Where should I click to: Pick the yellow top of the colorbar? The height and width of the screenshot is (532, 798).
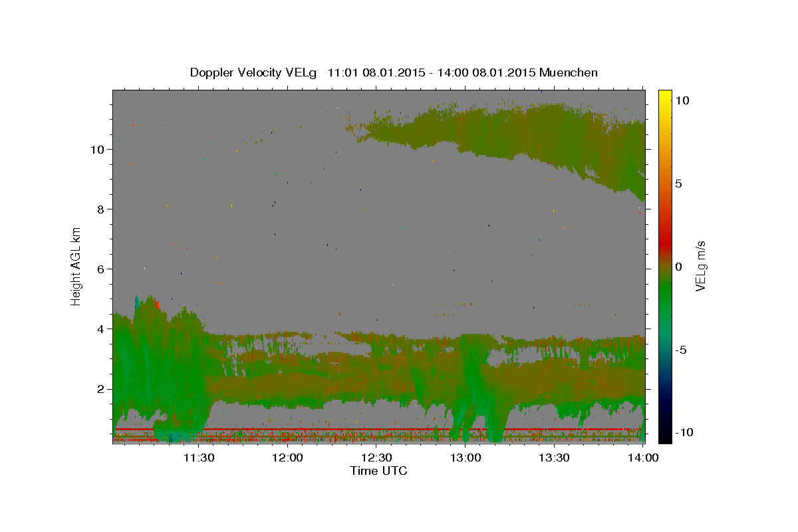[x=664, y=96]
